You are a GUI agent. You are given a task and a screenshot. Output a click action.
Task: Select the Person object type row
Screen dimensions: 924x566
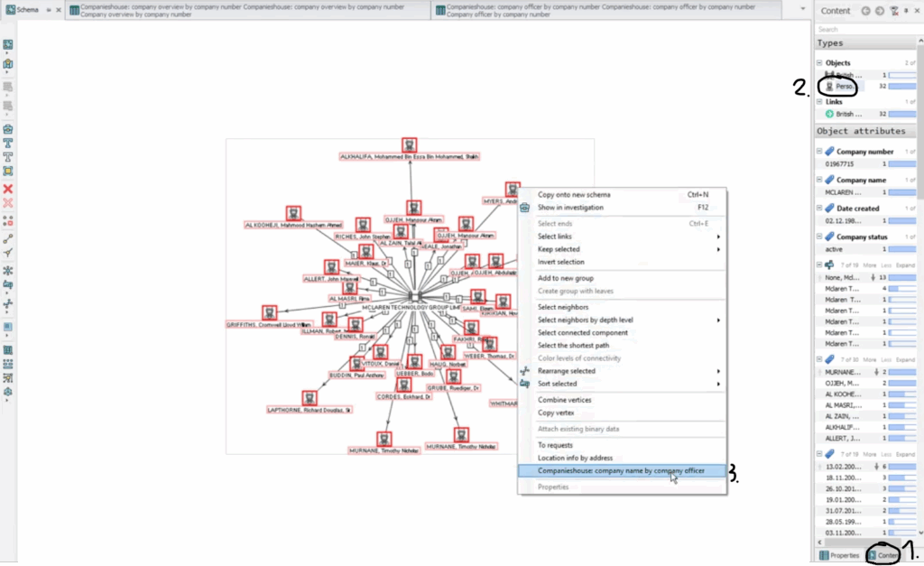844,87
